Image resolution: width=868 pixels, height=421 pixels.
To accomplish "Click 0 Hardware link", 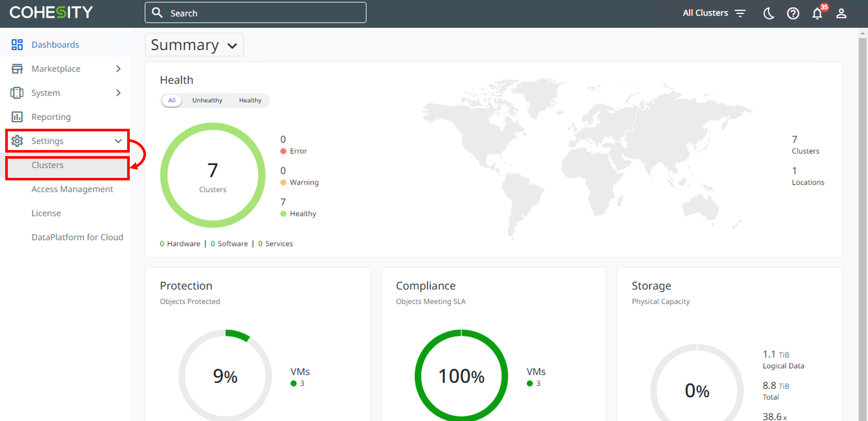I will point(180,244).
